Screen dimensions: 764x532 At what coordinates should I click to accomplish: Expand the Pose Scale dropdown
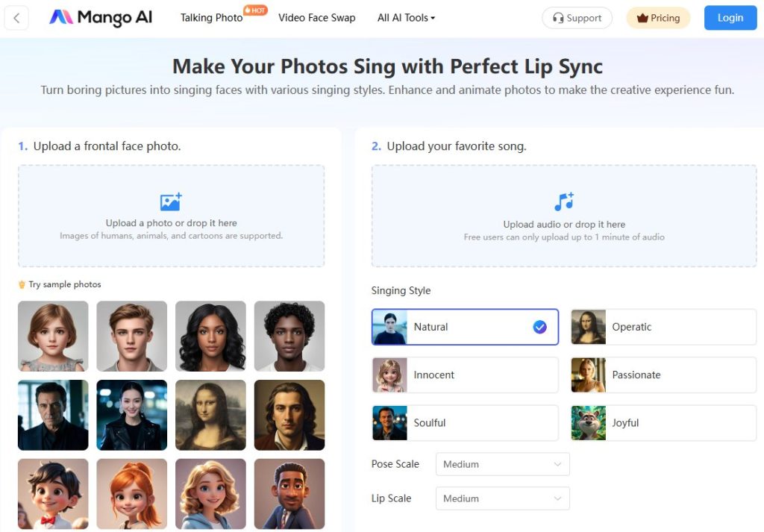(x=502, y=464)
